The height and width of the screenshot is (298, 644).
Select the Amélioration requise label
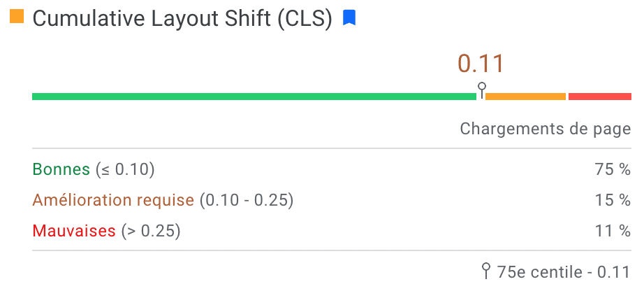coord(113,200)
